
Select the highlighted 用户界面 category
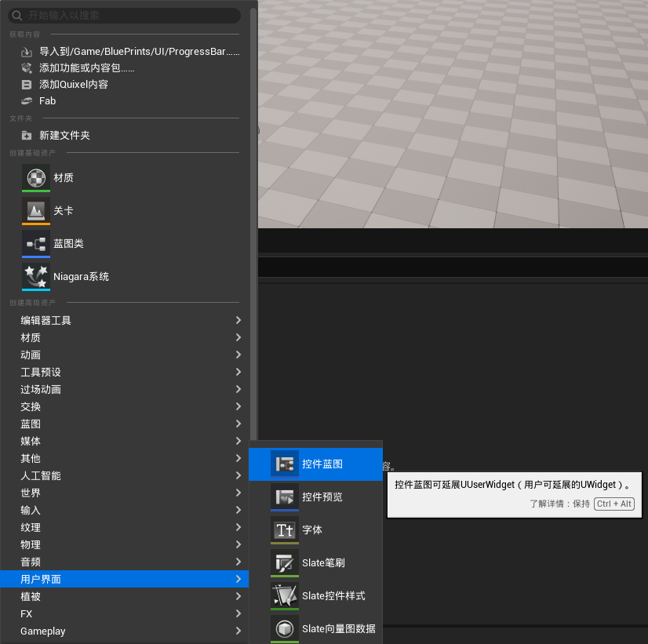(x=125, y=579)
